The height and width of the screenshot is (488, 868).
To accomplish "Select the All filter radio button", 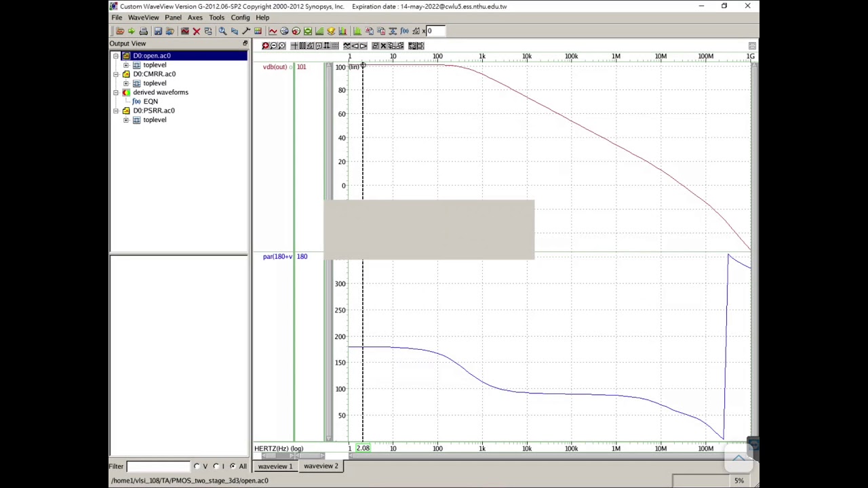I will pyautogui.click(x=233, y=466).
